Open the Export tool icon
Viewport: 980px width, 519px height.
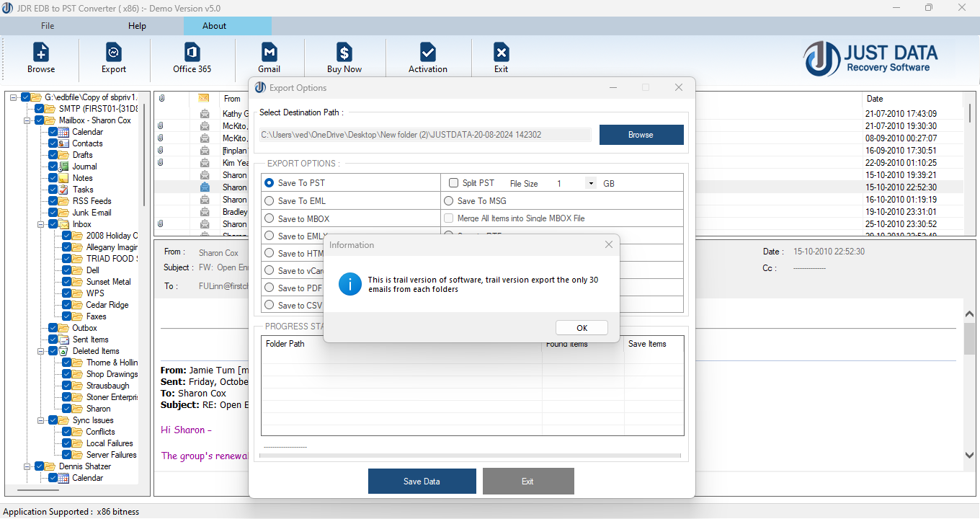(113, 57)
